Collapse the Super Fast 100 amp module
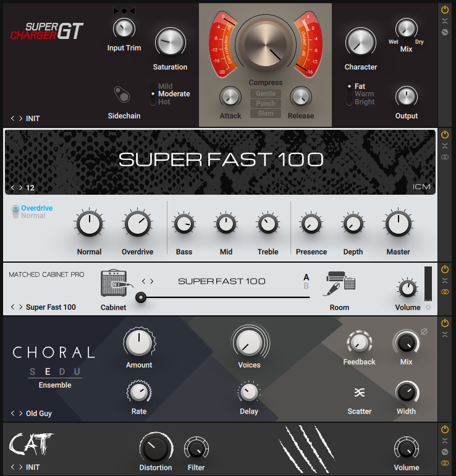 [x=445, y=146]
